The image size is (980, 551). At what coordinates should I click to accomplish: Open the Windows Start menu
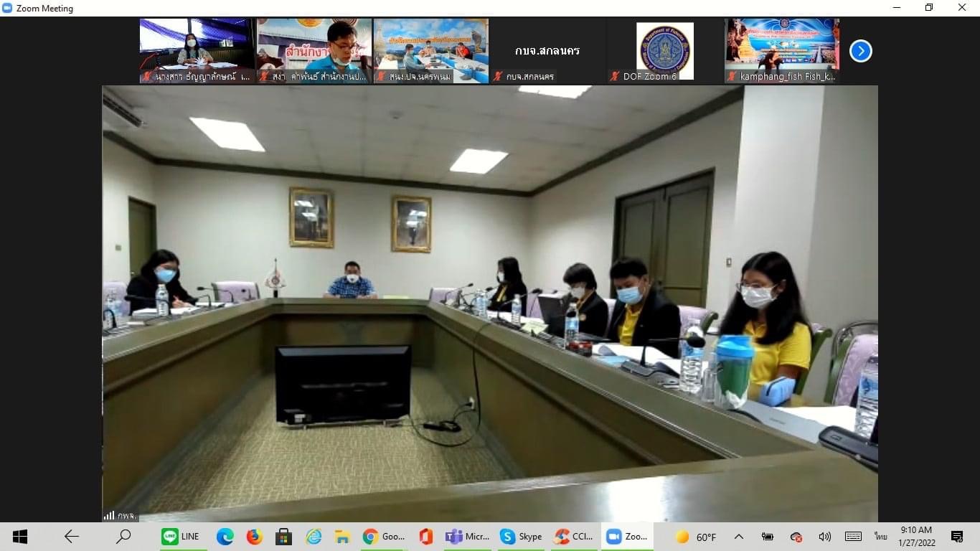point(19,537)
